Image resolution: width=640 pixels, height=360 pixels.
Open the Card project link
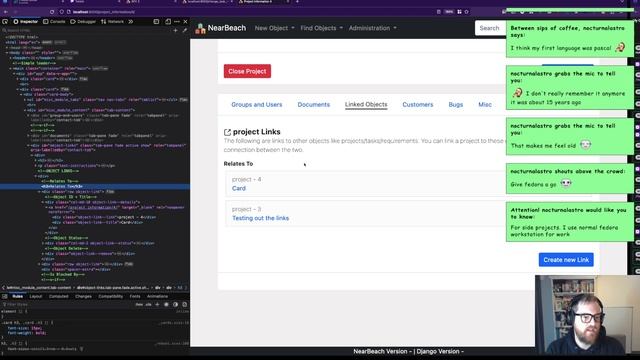click(239, 189)
